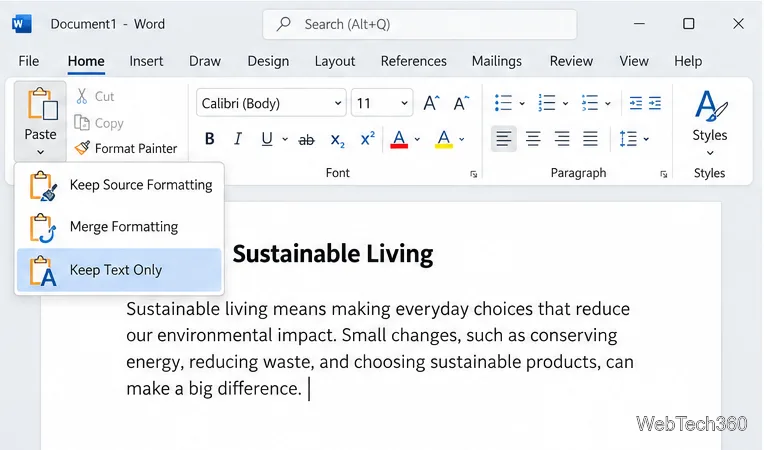
Task: Choose Merge Formatting paste option
Action: coord(119,227)
